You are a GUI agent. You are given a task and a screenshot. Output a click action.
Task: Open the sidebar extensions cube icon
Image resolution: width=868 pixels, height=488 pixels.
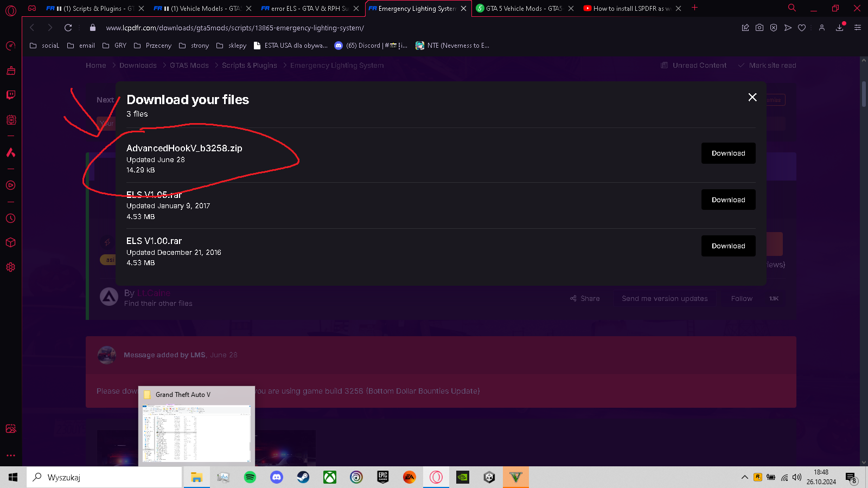(x=11, y=242)
